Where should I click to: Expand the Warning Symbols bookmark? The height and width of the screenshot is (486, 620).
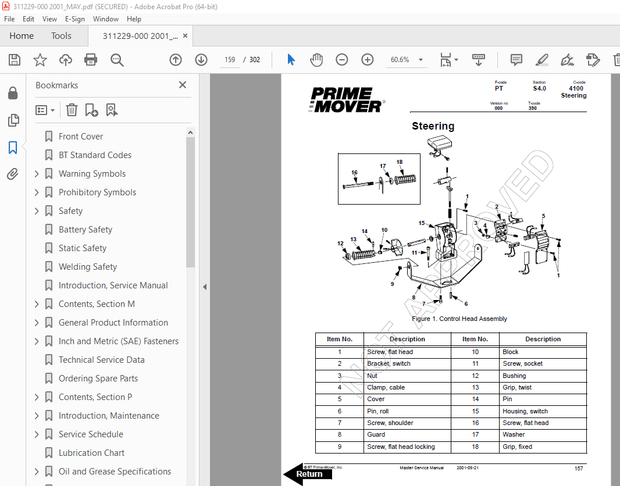(x=36, y=174)
